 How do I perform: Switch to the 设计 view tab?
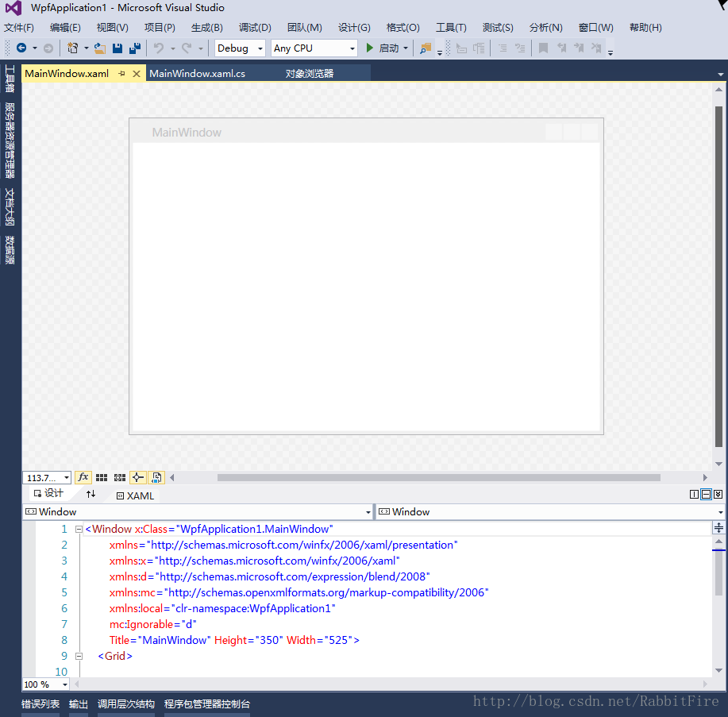tap(49, 493)
